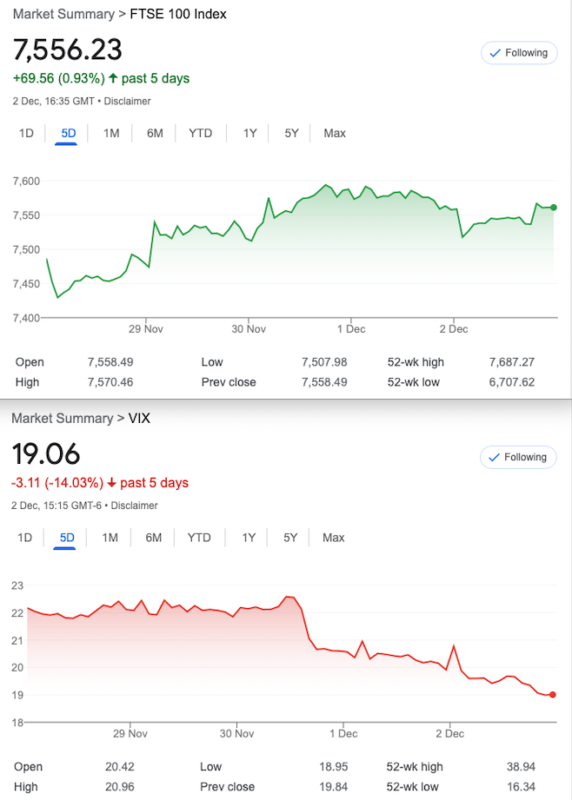The width and height of the screenshot is (572, 800).
Task: Select YTD tab in FTSE 100 chart
Action: (200, 133)
